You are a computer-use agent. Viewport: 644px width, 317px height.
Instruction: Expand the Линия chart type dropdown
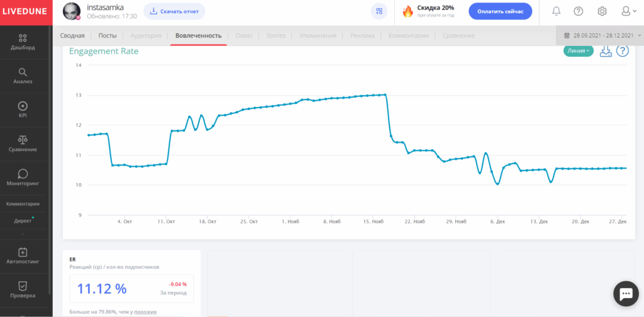coord(579,51)
